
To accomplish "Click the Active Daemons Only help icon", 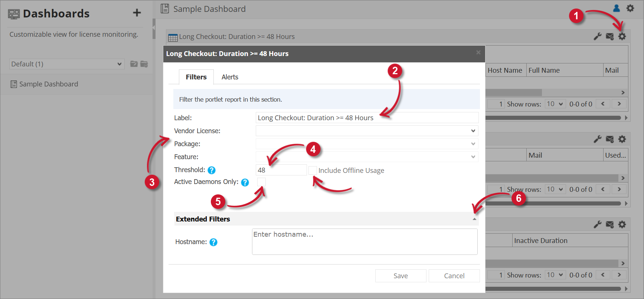I will (245, 183).
